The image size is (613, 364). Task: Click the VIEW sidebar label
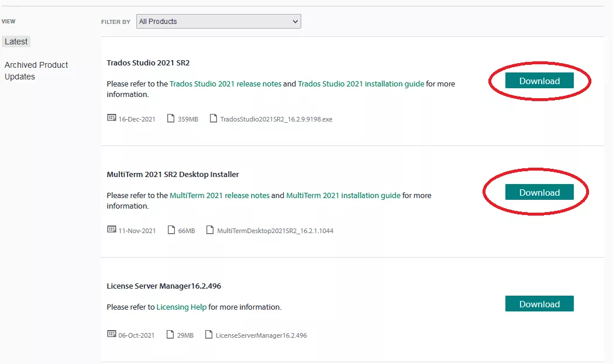(8, 22)
